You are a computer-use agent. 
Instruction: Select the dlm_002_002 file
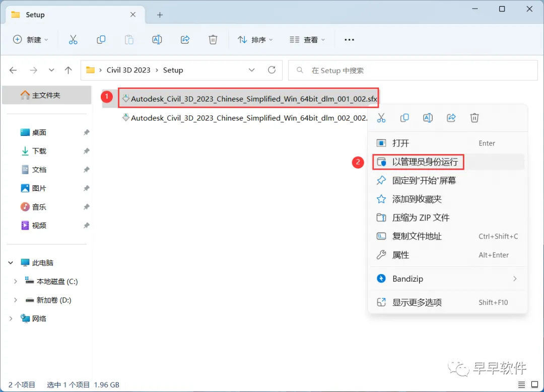point(245,118)
